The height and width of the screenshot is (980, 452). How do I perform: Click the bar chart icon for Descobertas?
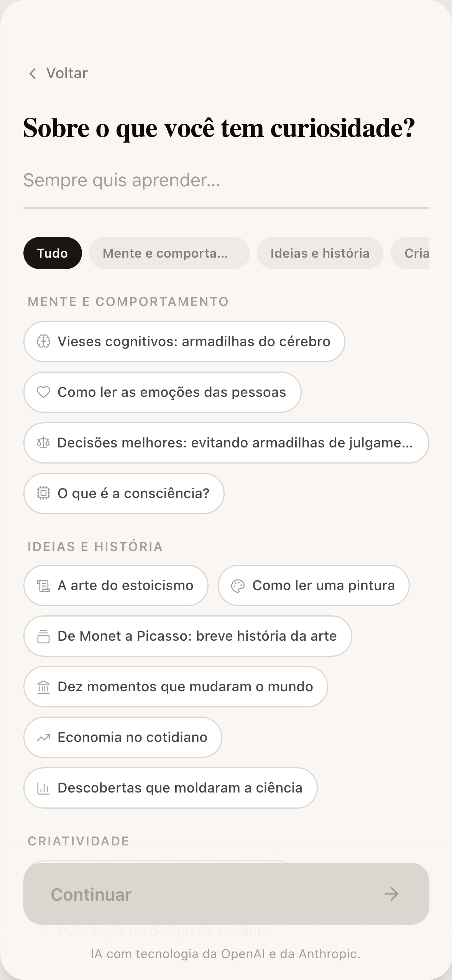pyautogui.click(x=43, y=788)
